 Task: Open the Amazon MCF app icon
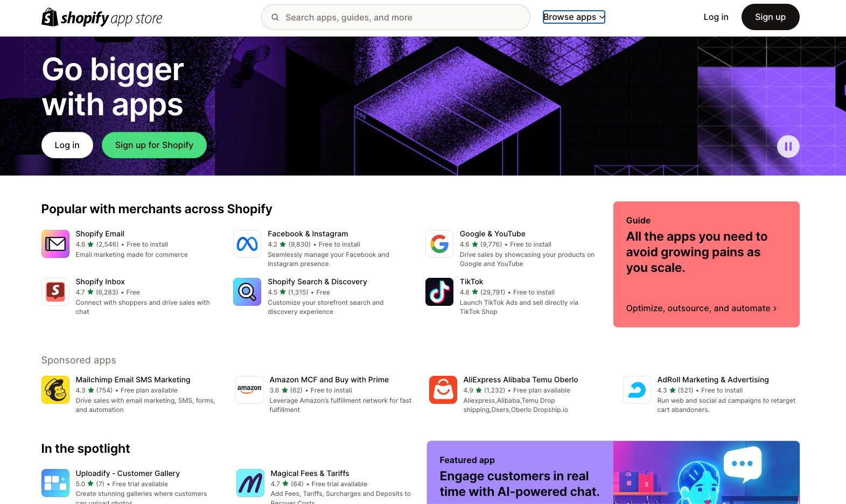[x=249, y=390]
